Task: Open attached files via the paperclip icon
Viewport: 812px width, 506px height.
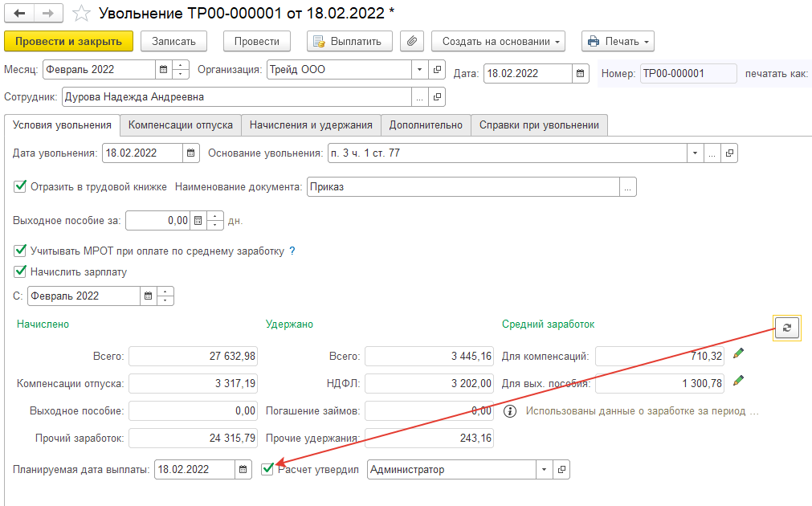Action: point(412,42)
